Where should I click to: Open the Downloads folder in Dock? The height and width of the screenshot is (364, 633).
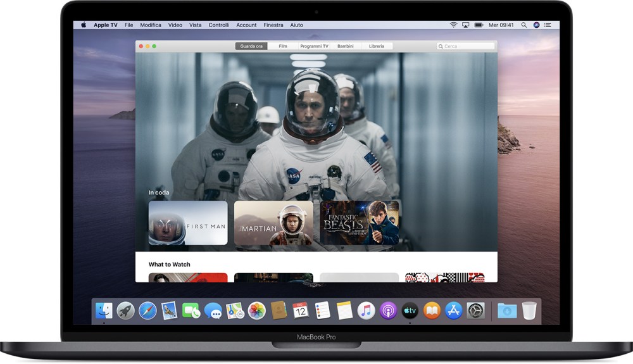click(507, 311)
